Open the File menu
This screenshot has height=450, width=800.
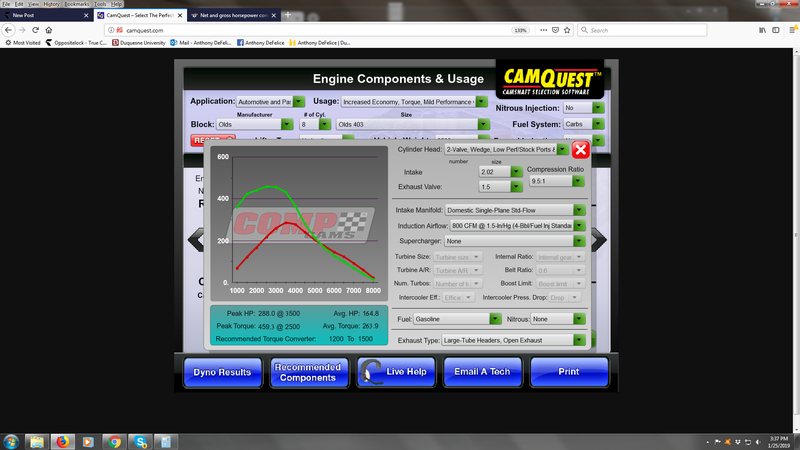[6, 4]
